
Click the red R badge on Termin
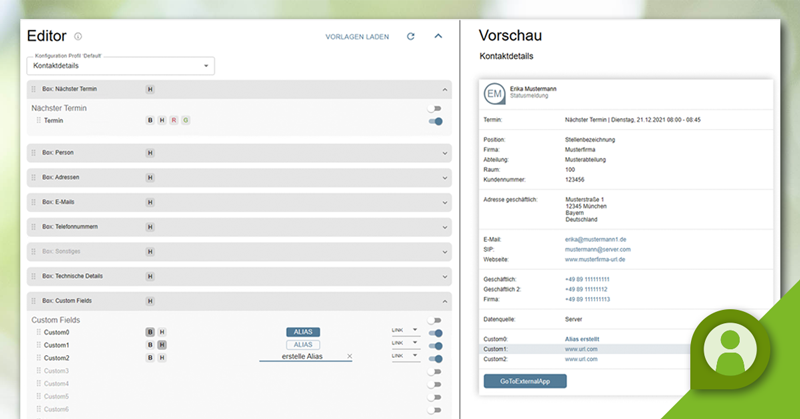point(173,120)
